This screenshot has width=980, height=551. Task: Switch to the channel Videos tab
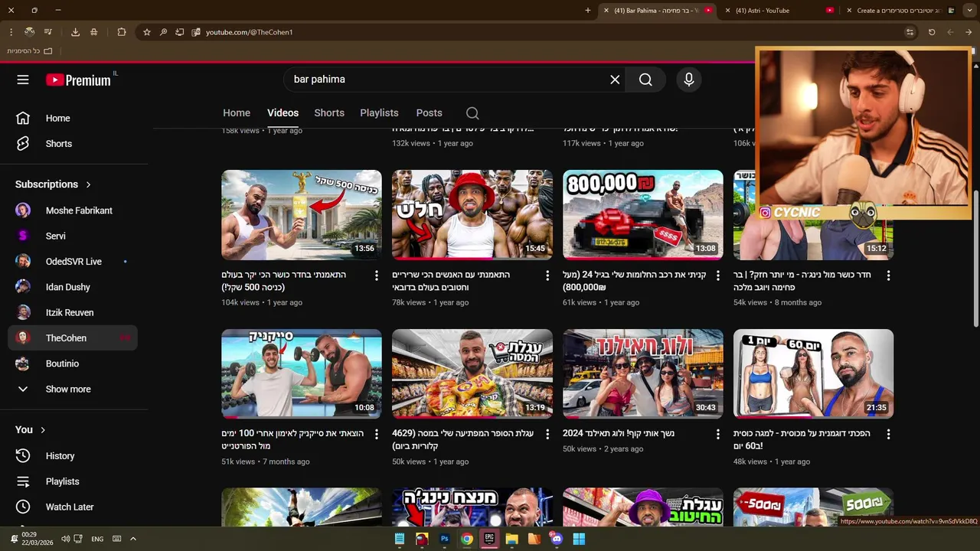point(283,112)
